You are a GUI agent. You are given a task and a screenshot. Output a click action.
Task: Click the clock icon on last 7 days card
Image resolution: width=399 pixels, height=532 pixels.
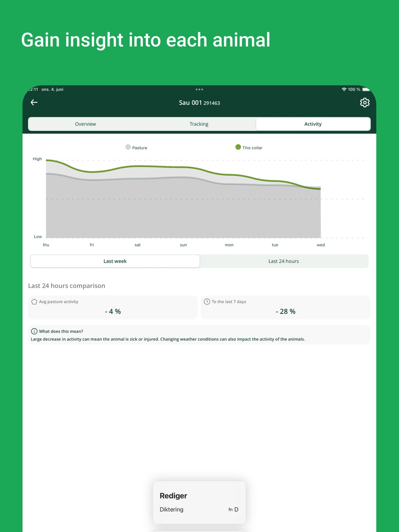point(207,301)
